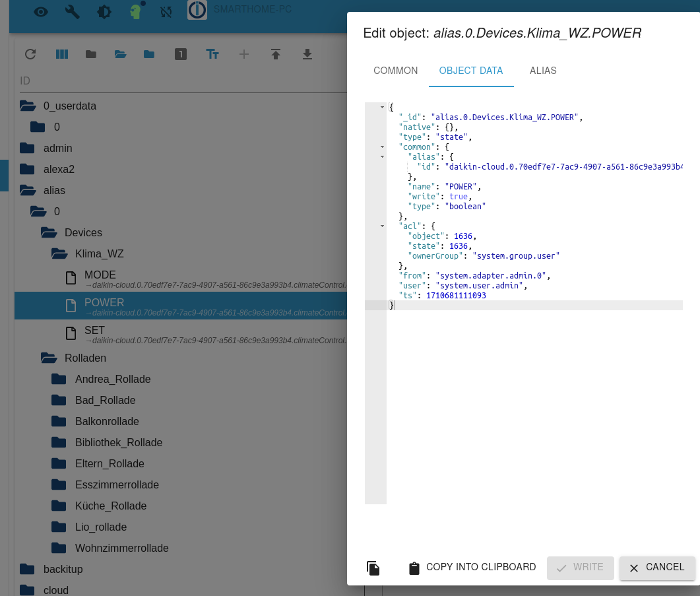Image resolution: width=700 pixels, height=596 pixels.
Task: Refresh the object tree
Action: (30, 55)
